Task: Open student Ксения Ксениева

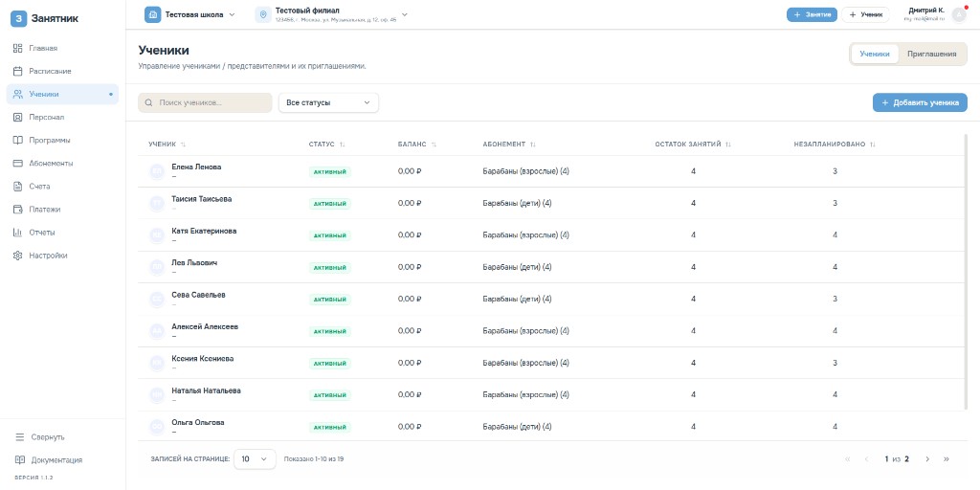Action: pos(203,359)
